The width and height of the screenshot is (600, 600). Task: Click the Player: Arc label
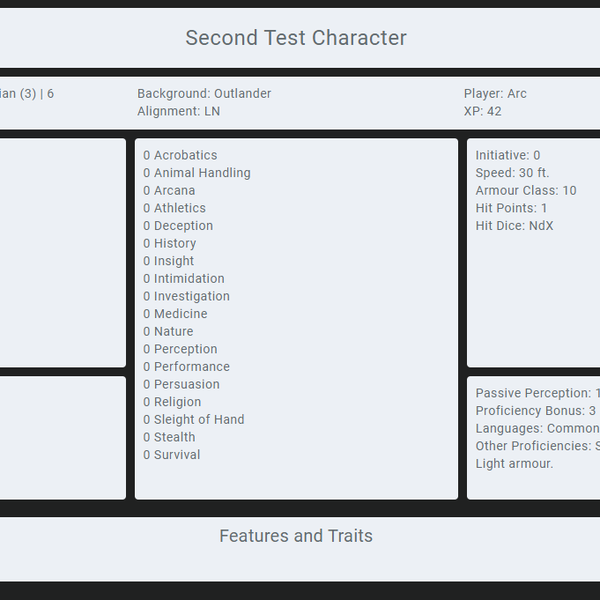click(495, 94)
